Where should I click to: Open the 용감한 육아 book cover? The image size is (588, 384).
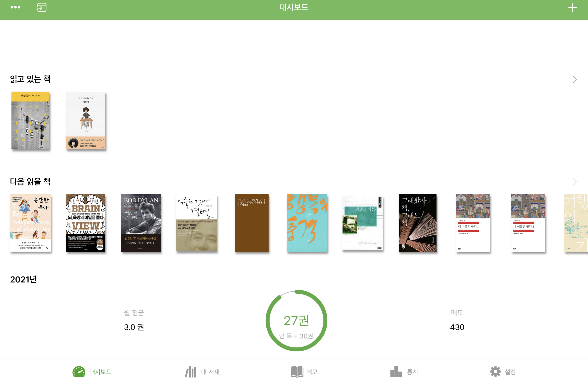coord(30,223)
